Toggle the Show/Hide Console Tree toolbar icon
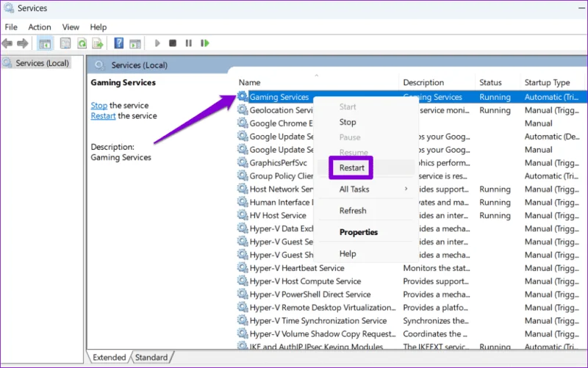The height and width of the screenshot is (368, 588). tap(45, 43)
